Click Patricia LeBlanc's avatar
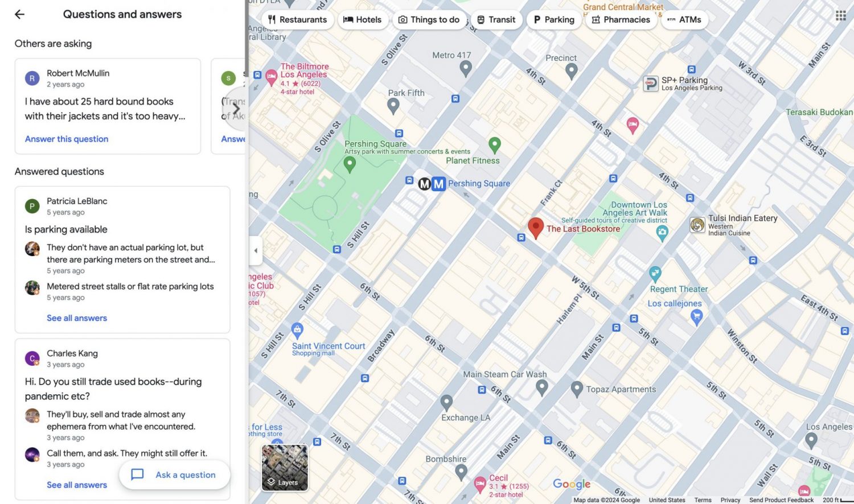Screen dimensions: 854x504 [32, 206]
